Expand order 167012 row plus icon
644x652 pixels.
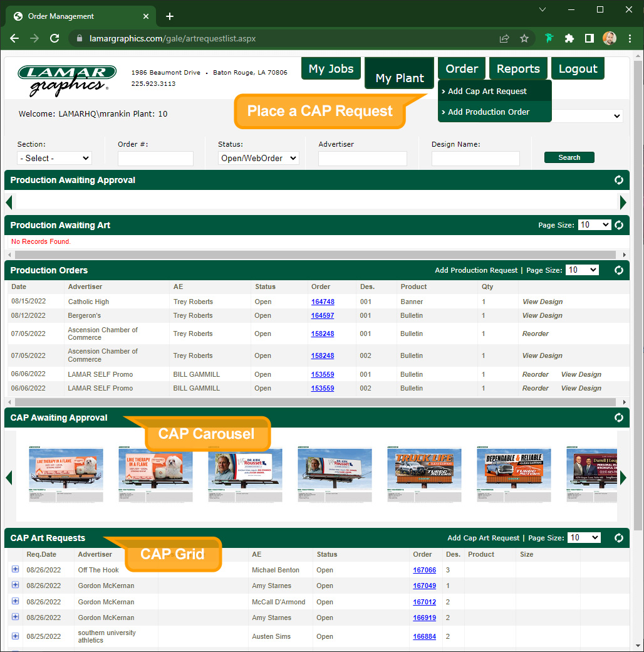pyautogui.click(x=16, y=601)
